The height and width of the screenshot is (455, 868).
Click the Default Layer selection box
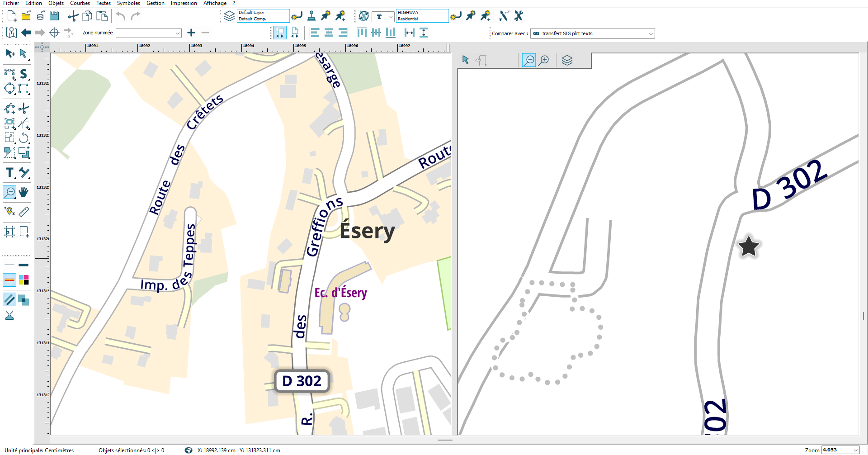tap(263, 16)
